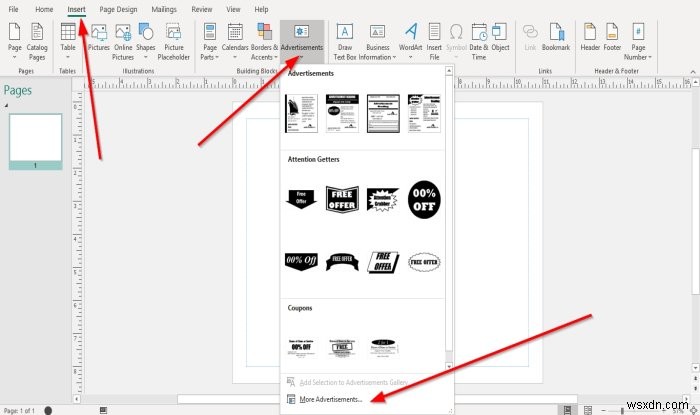Viewport: 700px width, 415px height.
Task: Switch to two-page spread view icon
Action: click(x=588, y=410)
